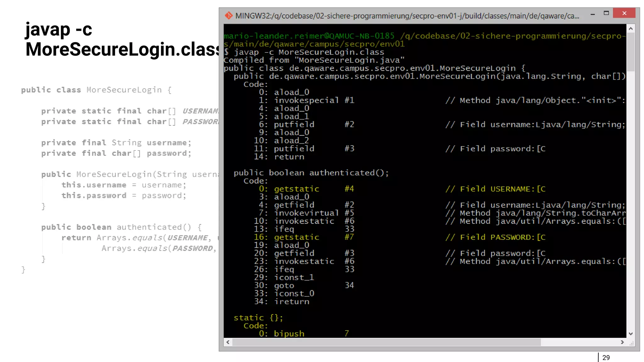The image size is (644, 362).
Task: Click the 'static {};' line in the terminal
Action: click(258, 318)
